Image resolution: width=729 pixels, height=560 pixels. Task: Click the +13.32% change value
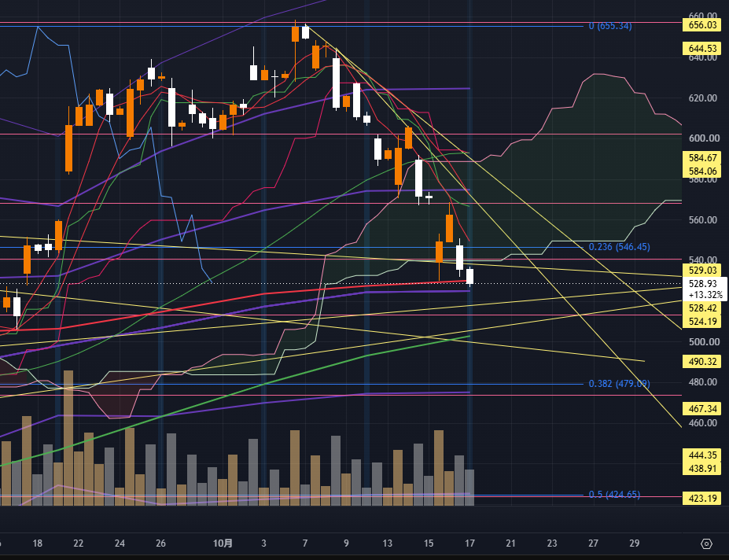click(705, 294)
